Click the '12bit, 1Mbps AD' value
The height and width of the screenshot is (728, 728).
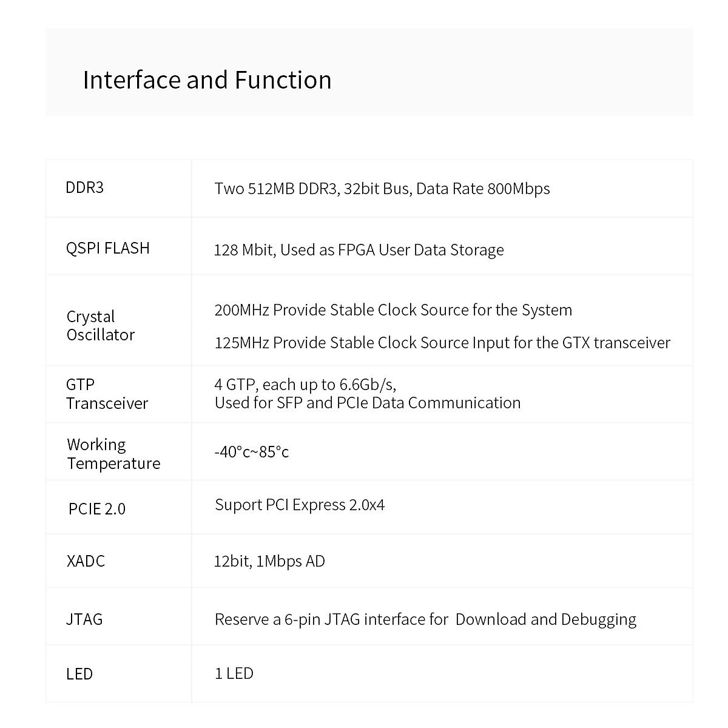pos(269,561)
